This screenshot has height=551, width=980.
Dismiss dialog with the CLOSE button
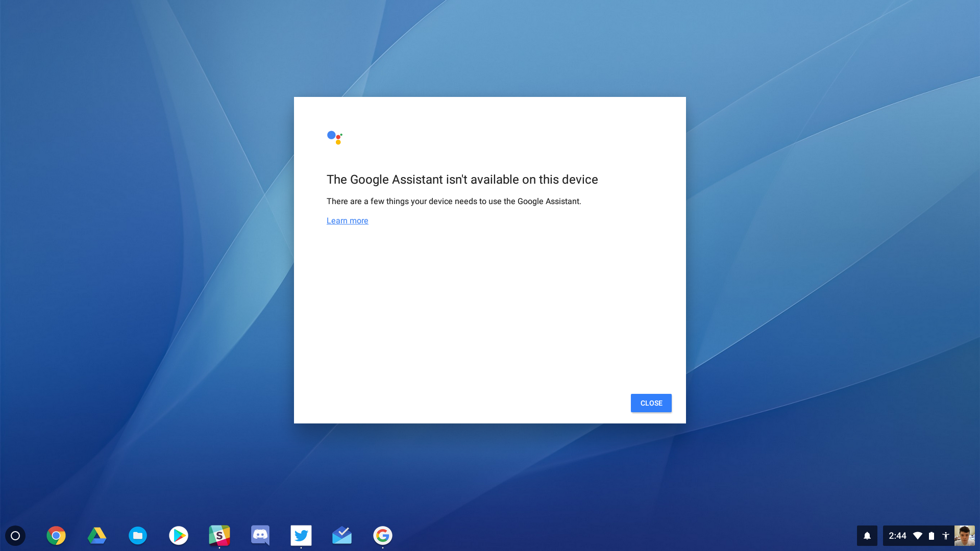pyautogui.click(x=651, y=403)
